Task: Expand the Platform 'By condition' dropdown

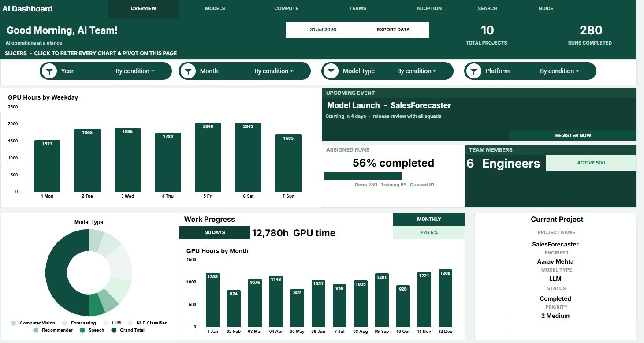Action: 559,71
